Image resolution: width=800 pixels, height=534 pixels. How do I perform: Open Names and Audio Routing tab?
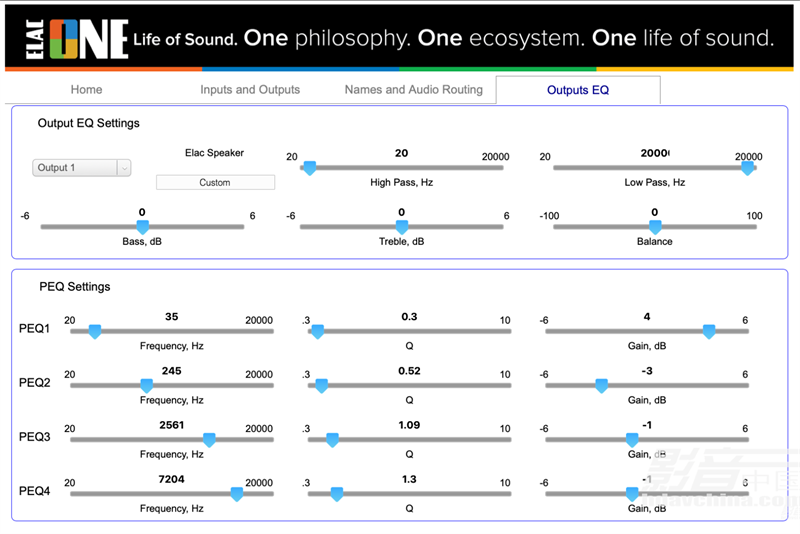tap(413, 90)
